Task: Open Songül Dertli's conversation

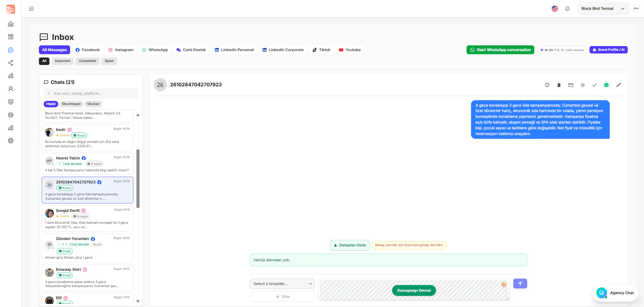Action: pyautogui.click(x=87, y=218)
